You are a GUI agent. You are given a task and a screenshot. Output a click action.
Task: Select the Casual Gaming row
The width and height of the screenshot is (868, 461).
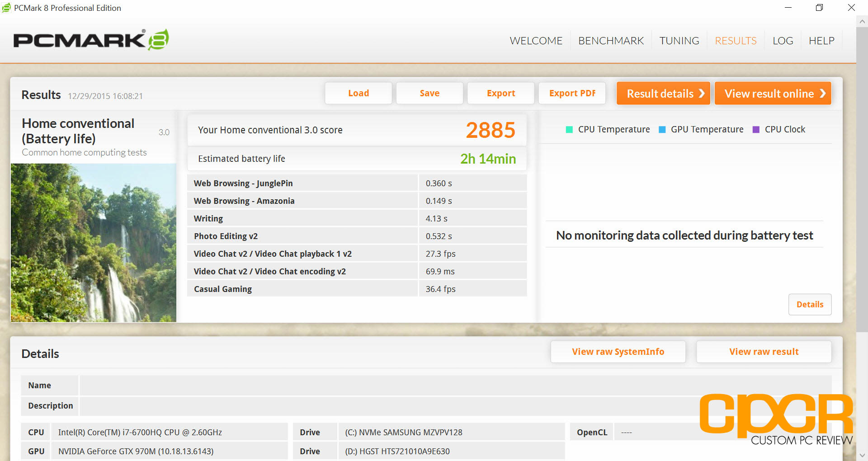point(357,289)
